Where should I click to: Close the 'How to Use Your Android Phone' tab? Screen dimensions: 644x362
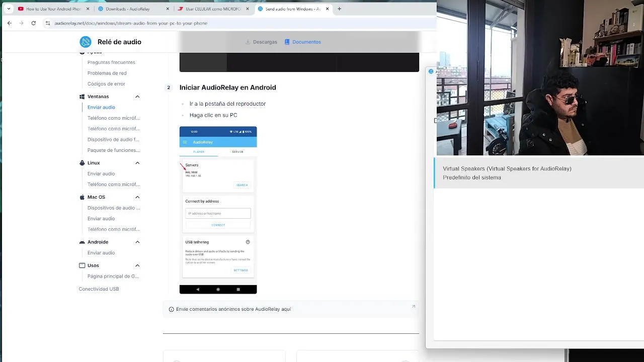click(x=88, y=9)
